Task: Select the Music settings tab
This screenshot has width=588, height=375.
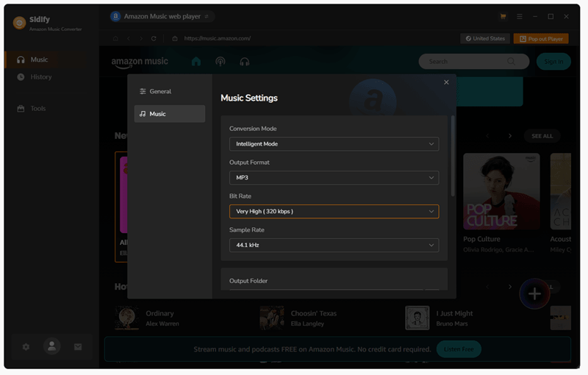Action: coord(170,114)
